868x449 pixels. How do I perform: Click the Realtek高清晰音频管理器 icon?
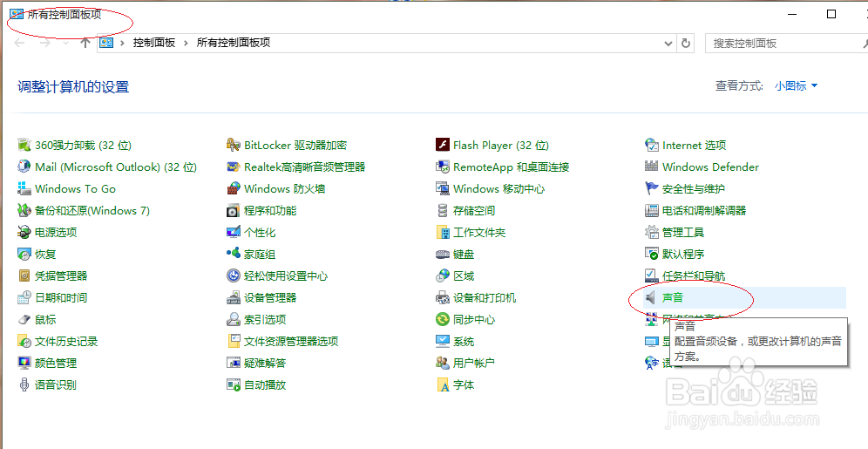coord(234,167)
